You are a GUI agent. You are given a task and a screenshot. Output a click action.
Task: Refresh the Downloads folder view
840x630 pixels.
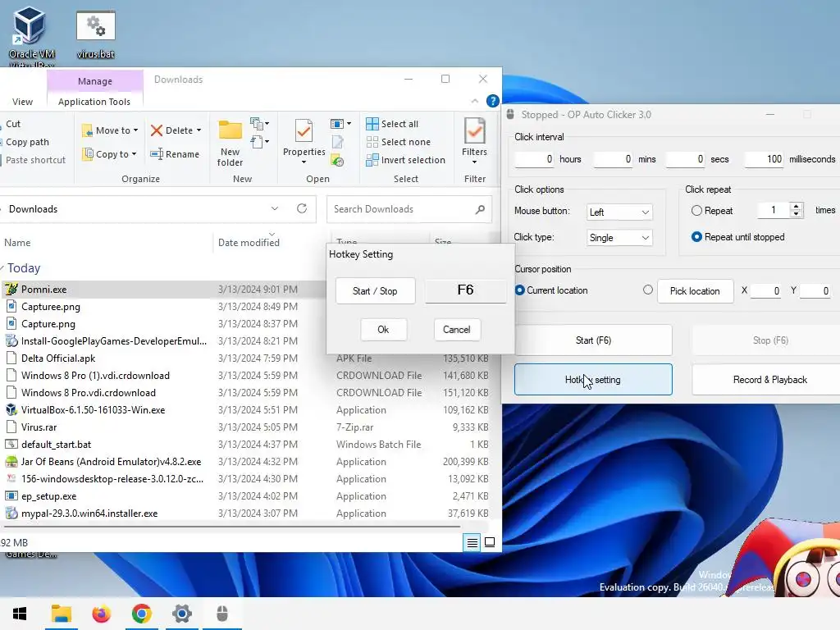302,208
